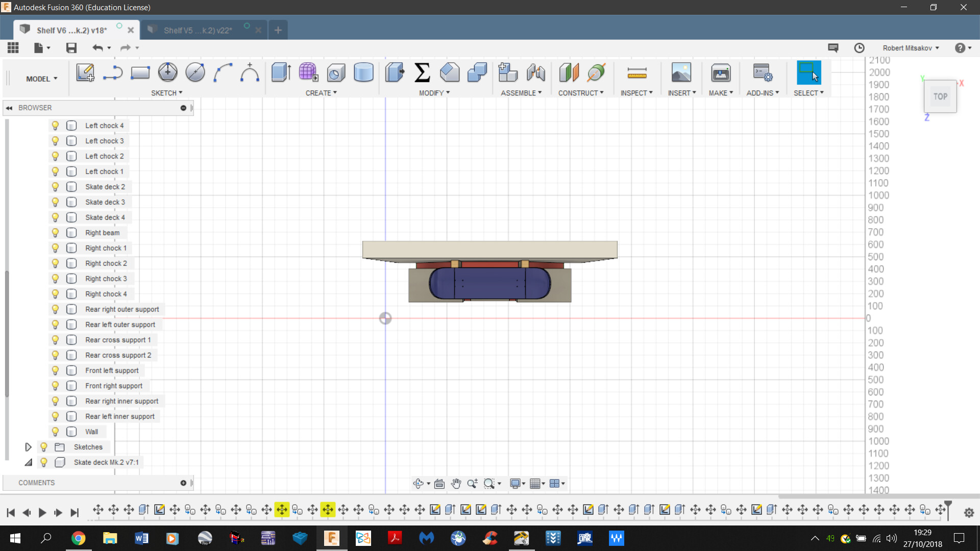Screen dimensions: 980x551
Task: Open the 3D Print make tool
Action: click(x=721, y=72)
